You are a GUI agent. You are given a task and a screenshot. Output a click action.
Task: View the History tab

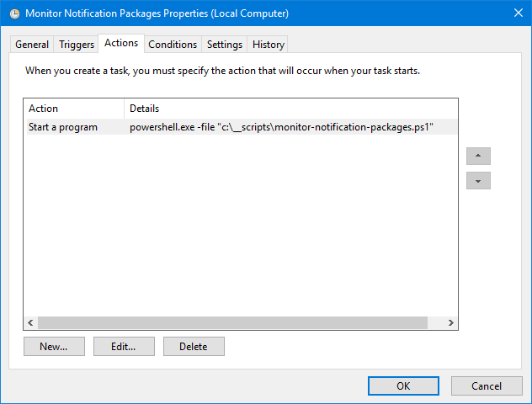click(x=269, y=45)
